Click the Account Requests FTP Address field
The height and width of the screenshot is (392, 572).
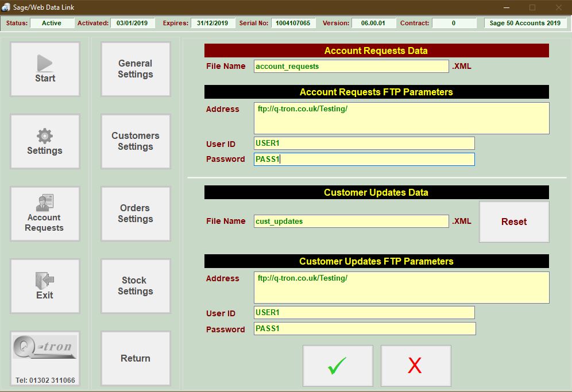pos(401,118)
